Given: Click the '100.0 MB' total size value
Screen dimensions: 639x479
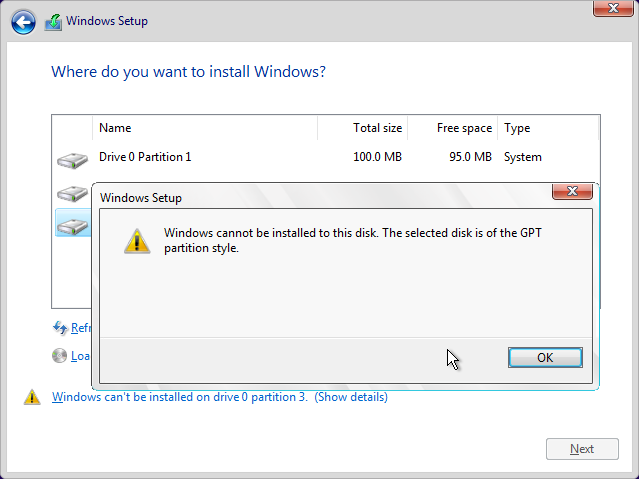Looking at the screenshot, I should pos(377,157).
